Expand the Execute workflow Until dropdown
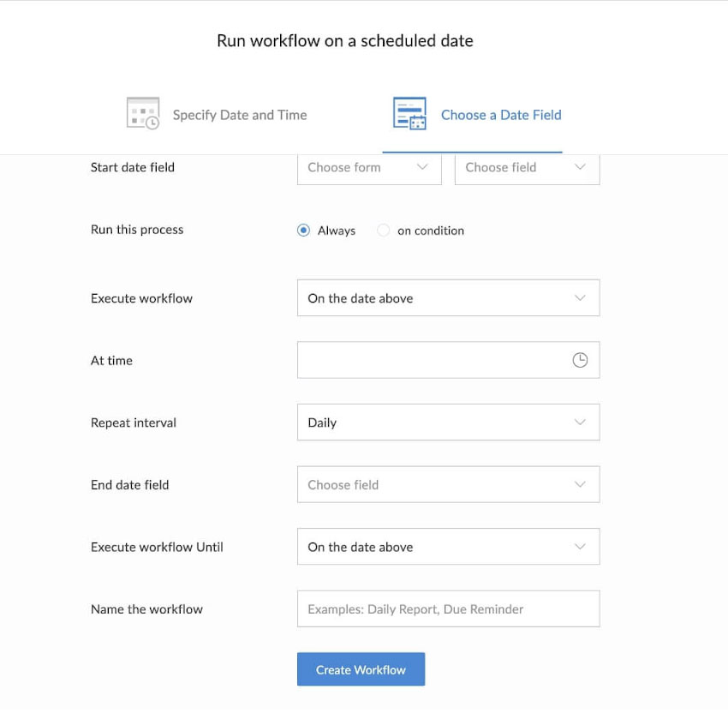 pyautogui.click(x=449, y=547)
